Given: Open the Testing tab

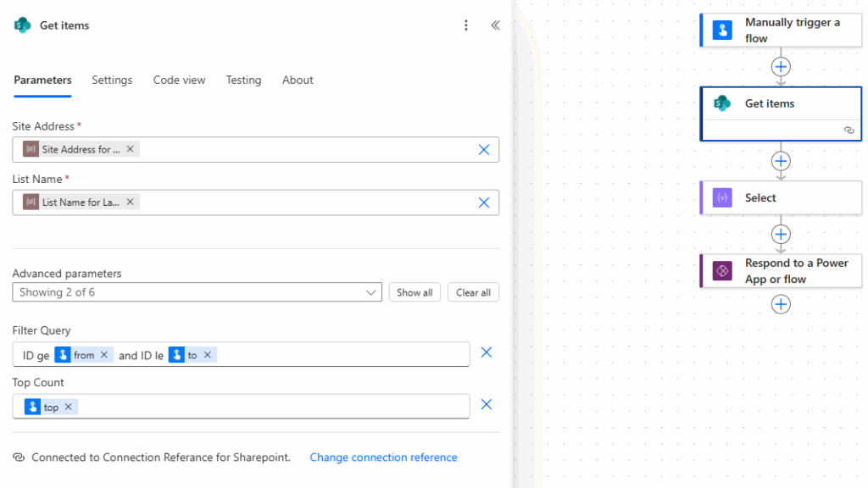Looking at the screenshot, I should [243, 80].
